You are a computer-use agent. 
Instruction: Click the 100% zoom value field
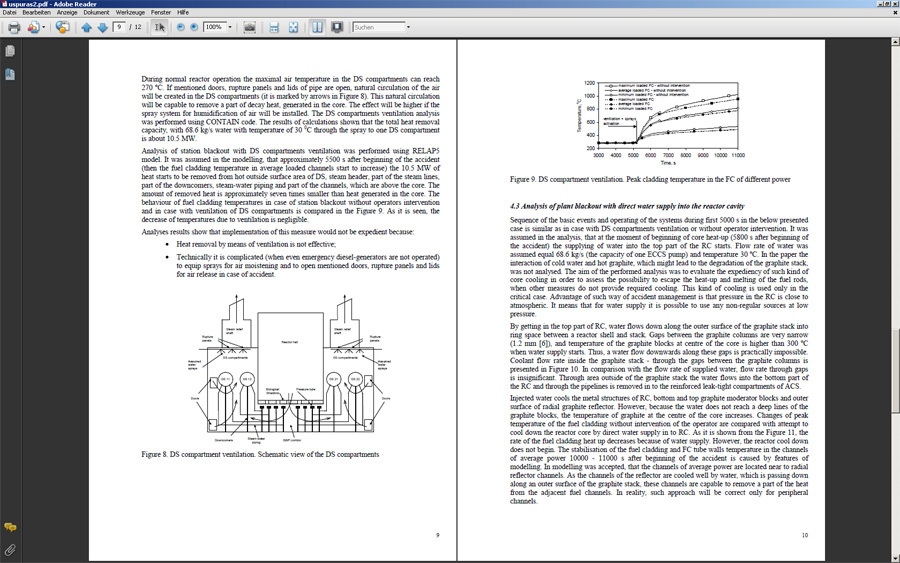point(215,27)
